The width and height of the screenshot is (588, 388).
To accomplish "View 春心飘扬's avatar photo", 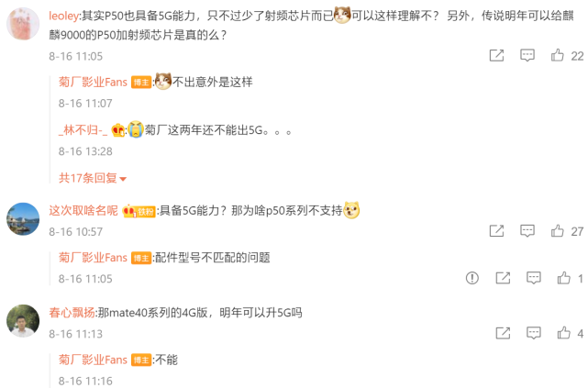I will click(x=23, y=321).
